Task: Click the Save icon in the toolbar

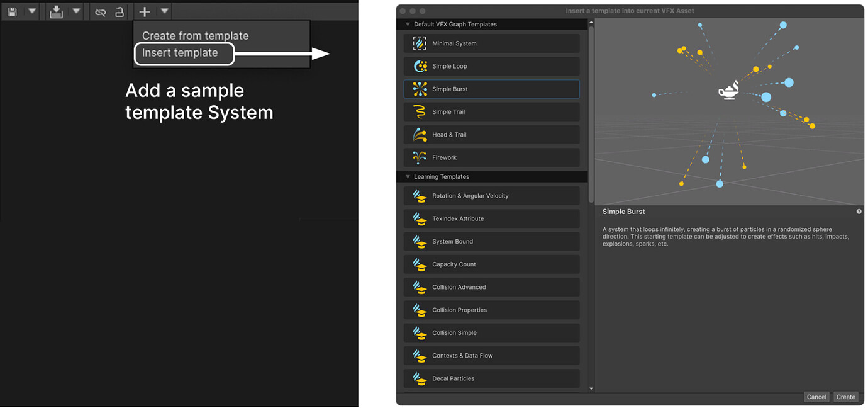Action: point(11,11)
